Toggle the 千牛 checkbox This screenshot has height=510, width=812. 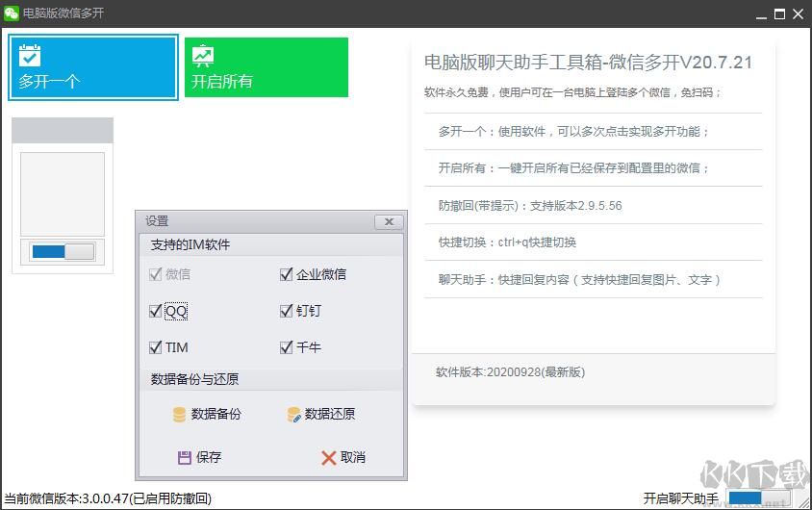pyautogui.click(x=286, y=347)
